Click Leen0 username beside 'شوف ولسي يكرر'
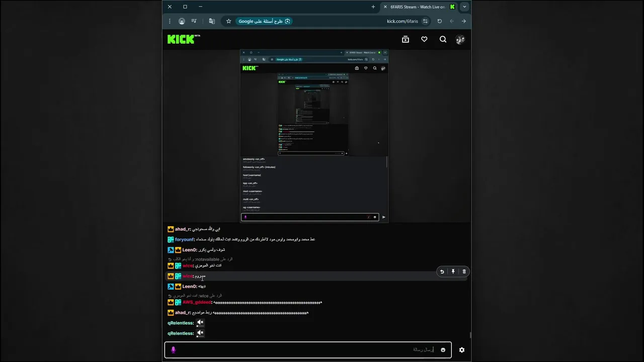Screen dimensions: 644x362 coord(190,250)
